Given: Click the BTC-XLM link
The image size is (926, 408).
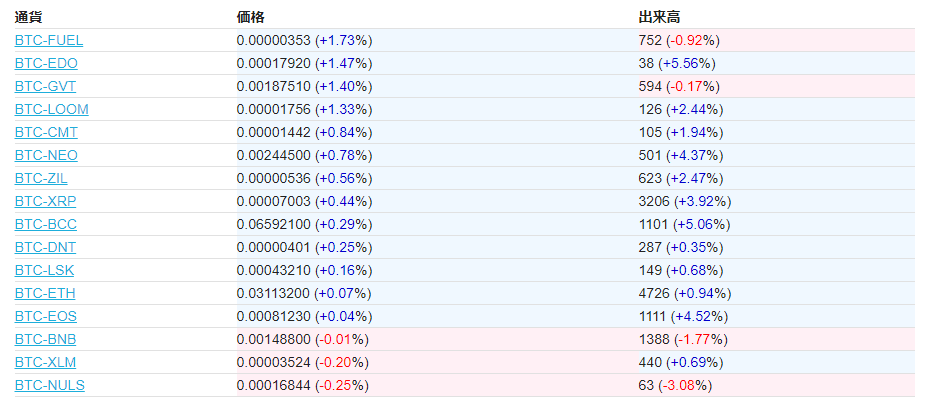Looking at the screenshot, I should (45, 362).
